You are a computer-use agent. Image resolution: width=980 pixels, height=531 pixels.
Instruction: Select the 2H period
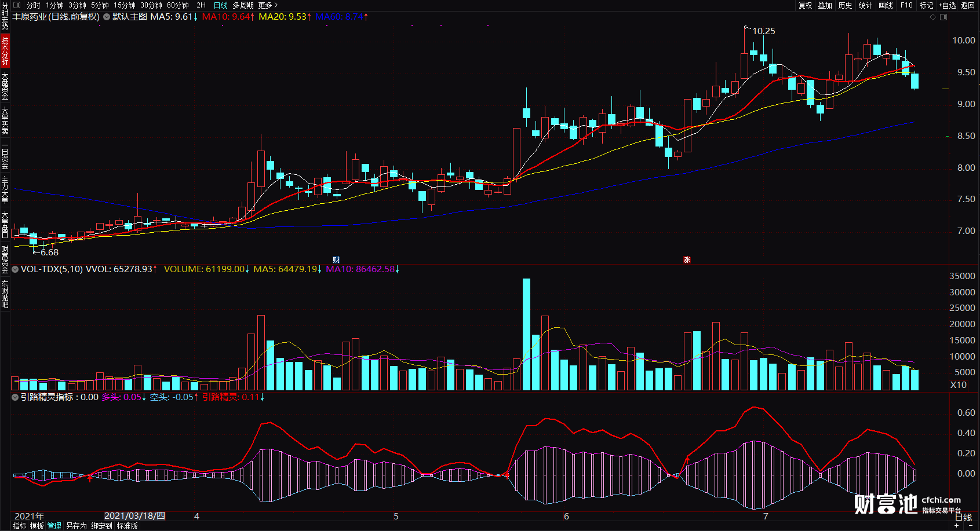coord(201,5)
